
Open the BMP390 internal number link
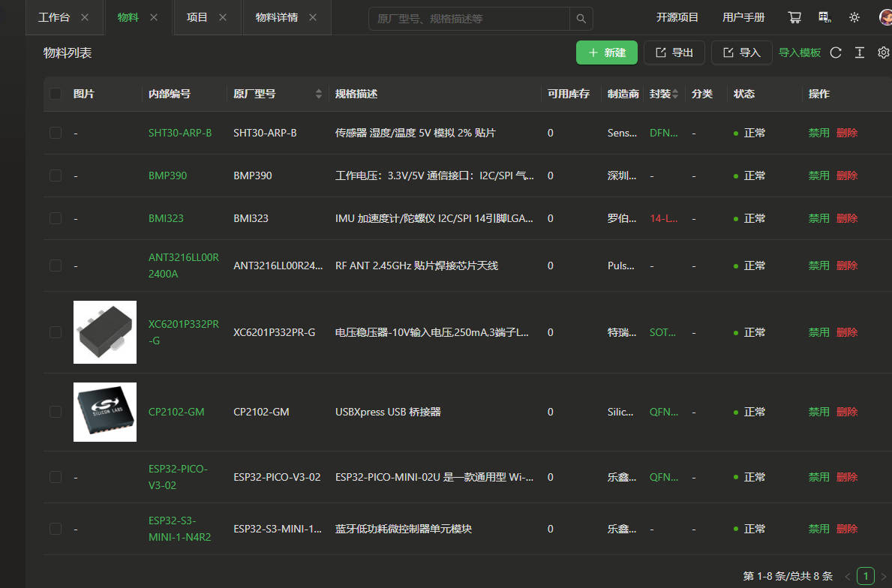click(x=167, y=175)
